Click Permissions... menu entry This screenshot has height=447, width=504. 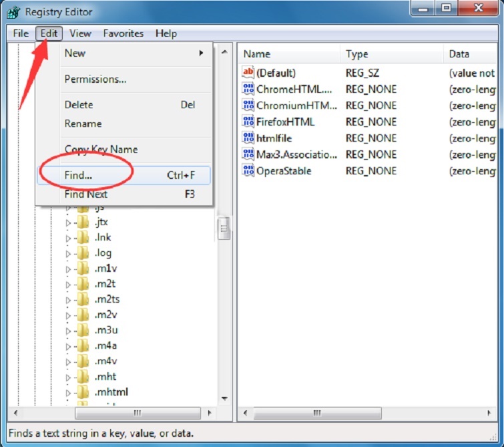[x=95, y=80]
